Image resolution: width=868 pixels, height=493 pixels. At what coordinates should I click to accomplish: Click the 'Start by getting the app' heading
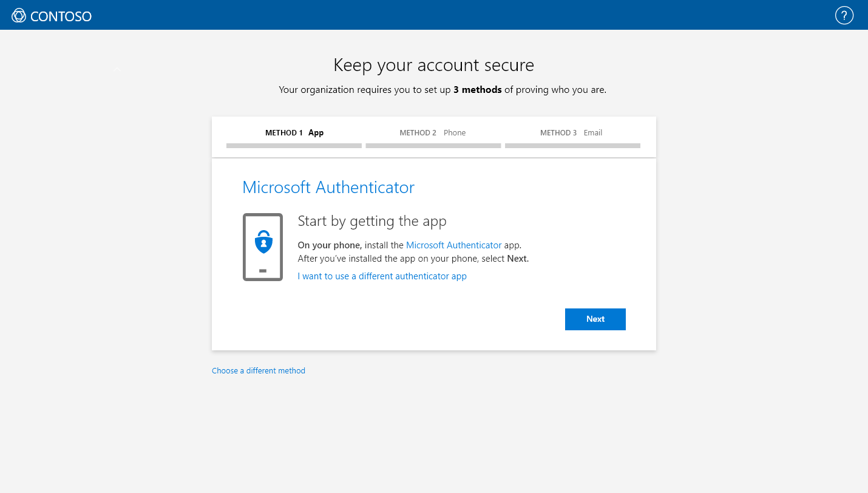[x=372, y=221]
